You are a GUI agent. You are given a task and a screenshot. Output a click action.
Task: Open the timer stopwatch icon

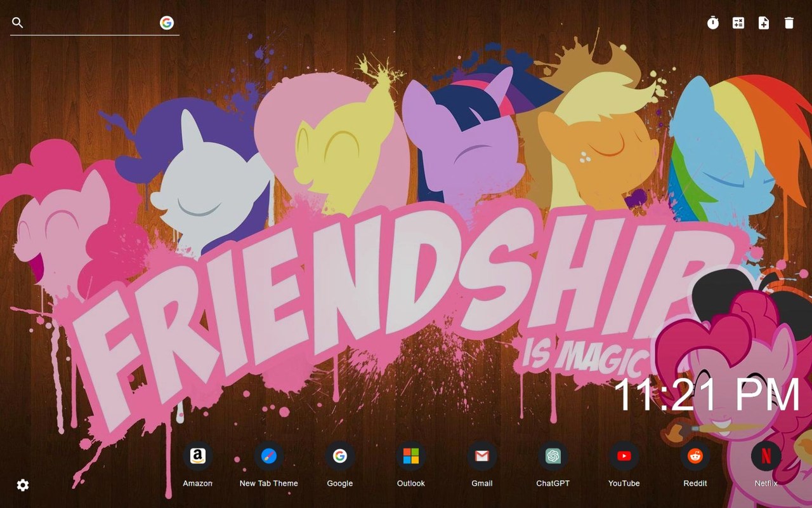coord(713,23)
